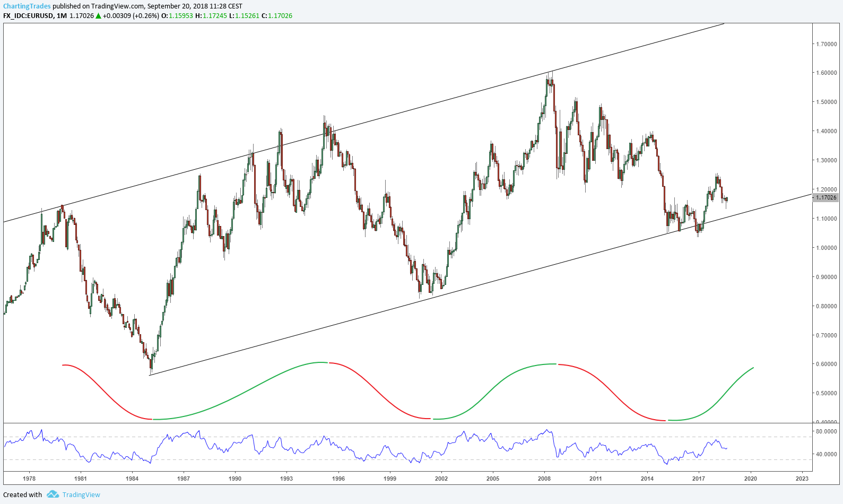Click the TradingView cloud logo icon
The image size is (843, 504).
53,494
